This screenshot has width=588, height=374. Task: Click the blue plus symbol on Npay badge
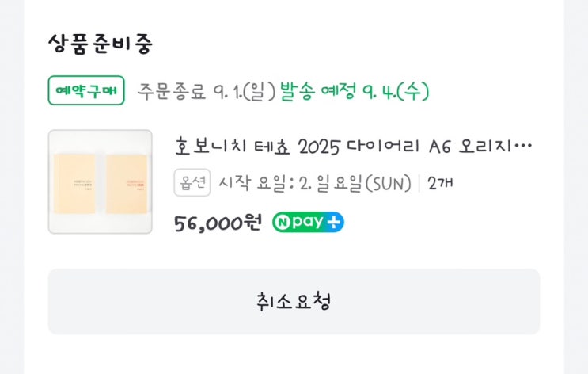coord(335,223)
